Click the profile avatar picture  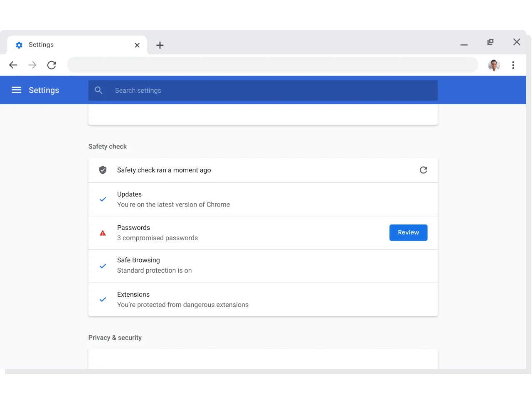[x=494, y=65]
